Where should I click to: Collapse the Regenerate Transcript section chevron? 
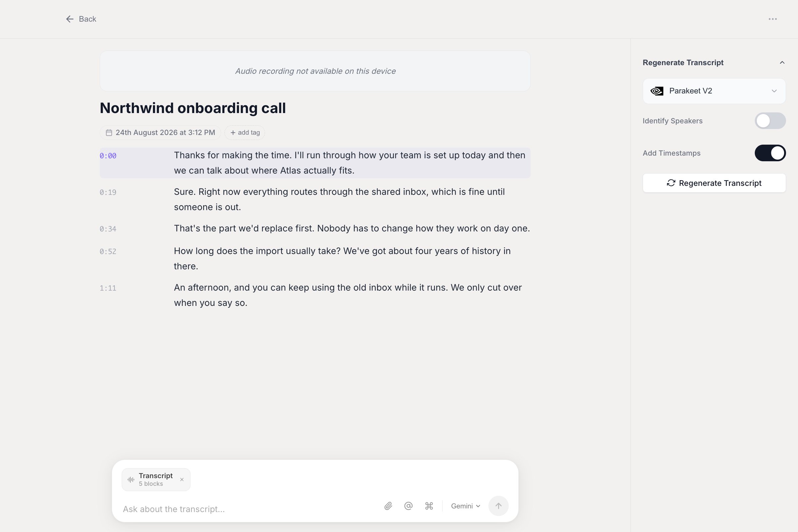pos(782,63)
